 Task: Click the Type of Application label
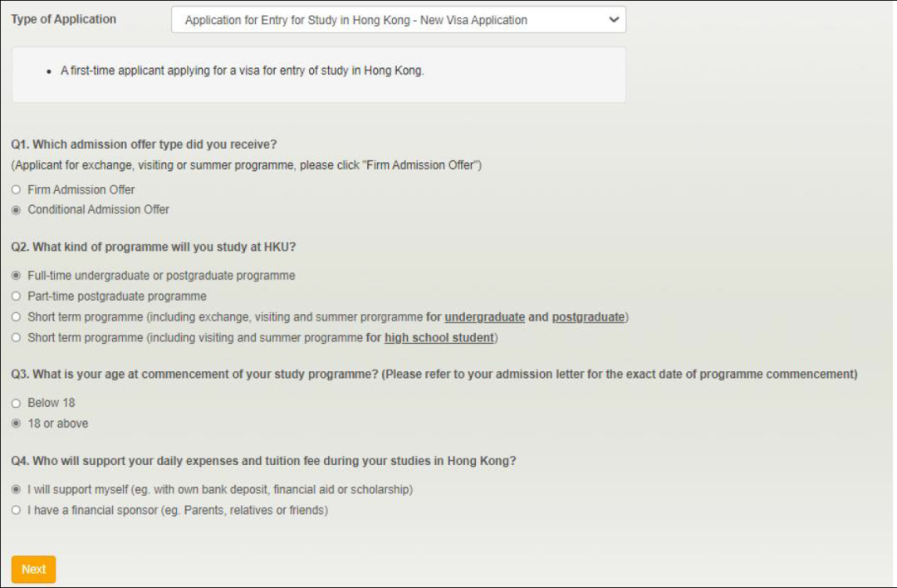click(63, 19)
